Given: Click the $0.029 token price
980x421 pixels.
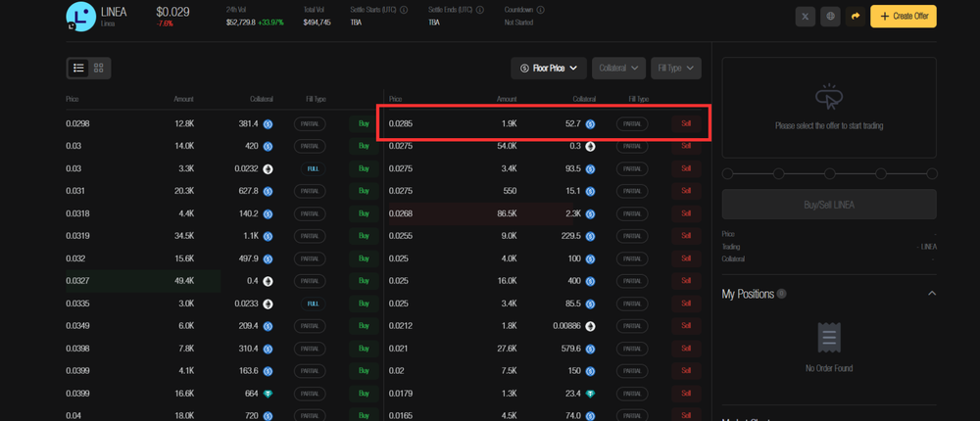Looking at the screenshot, I should tap(172, 12).
